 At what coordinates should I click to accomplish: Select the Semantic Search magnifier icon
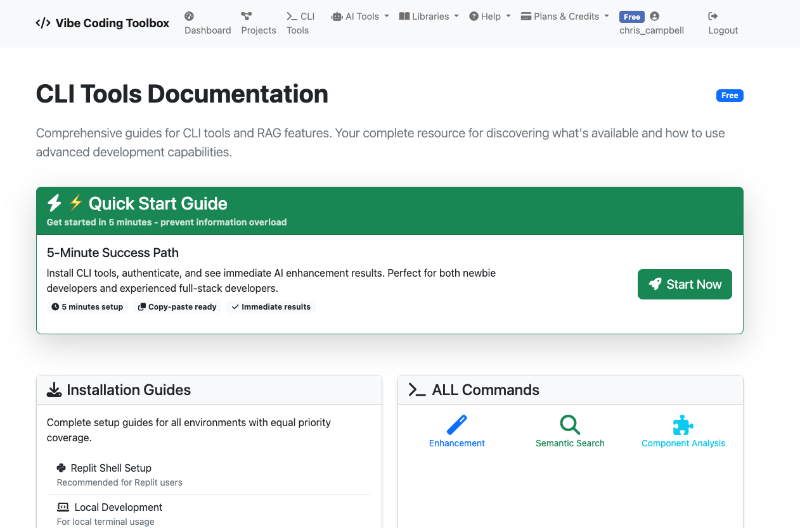(570, 424)
